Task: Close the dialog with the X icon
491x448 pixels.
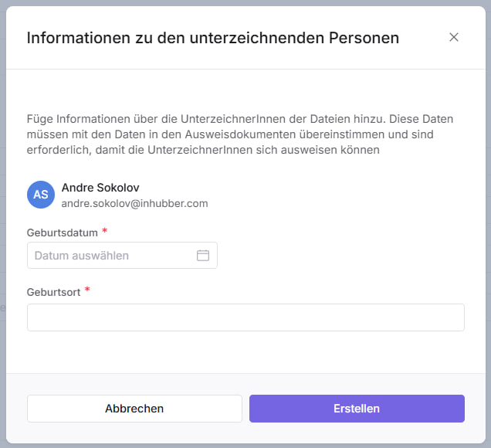Action: tap(454, 37)
